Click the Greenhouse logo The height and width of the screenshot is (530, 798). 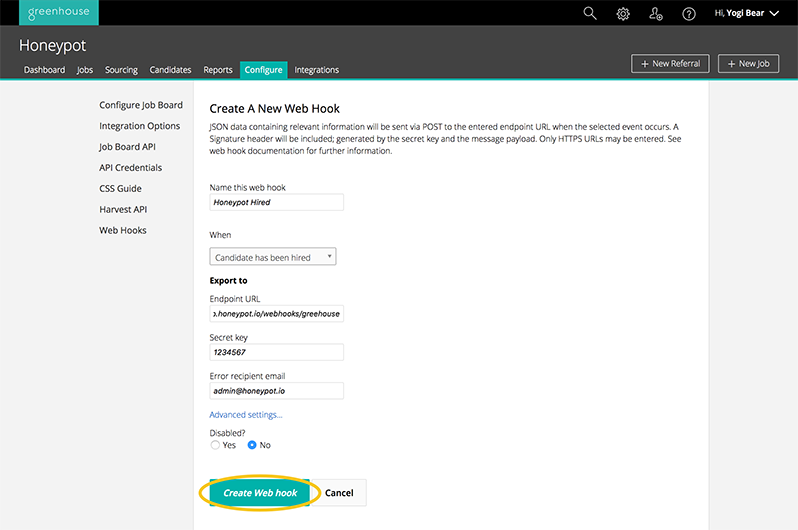[58, 12]
